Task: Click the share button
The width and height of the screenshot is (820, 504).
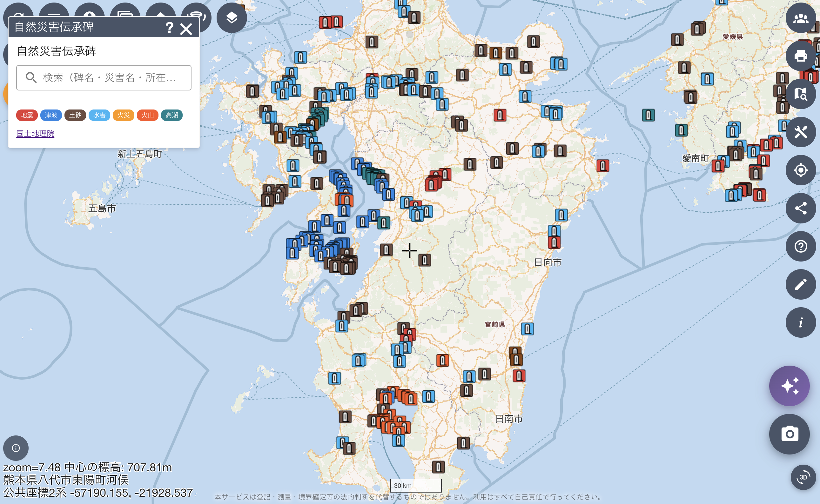Action: [x=800, y=208]
